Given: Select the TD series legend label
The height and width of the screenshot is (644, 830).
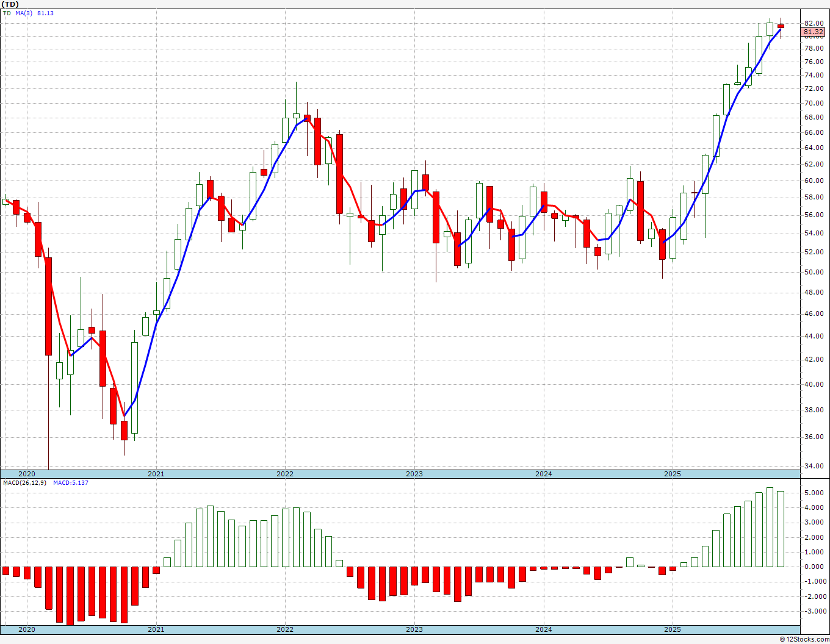Looking at the screenshot, I should (7, 13).
